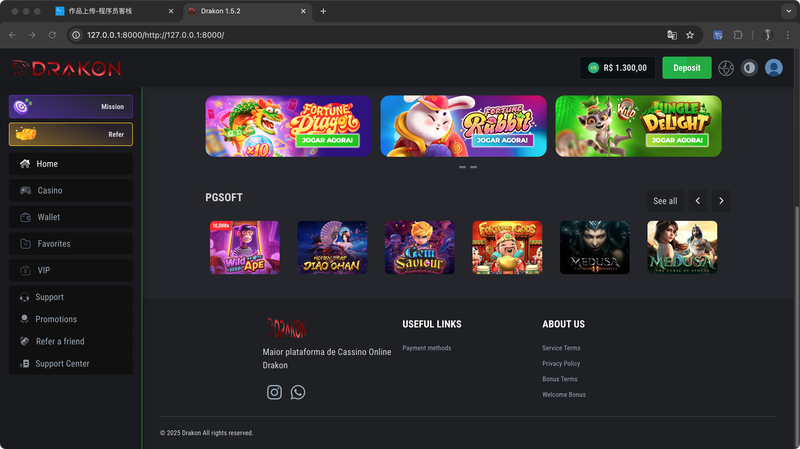Launch the dark Medusa II game thumbnail
The height and width of the screenshot is (449, 800).
coord(595,247)
